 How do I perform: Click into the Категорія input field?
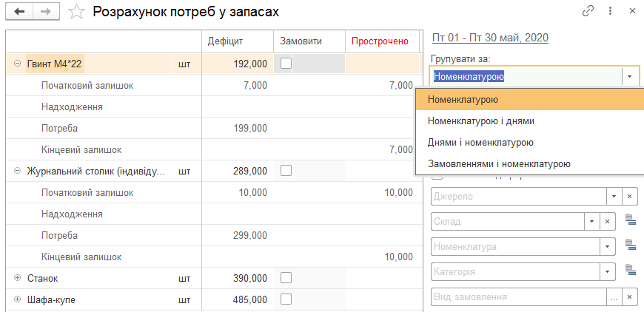coord(515,271)
